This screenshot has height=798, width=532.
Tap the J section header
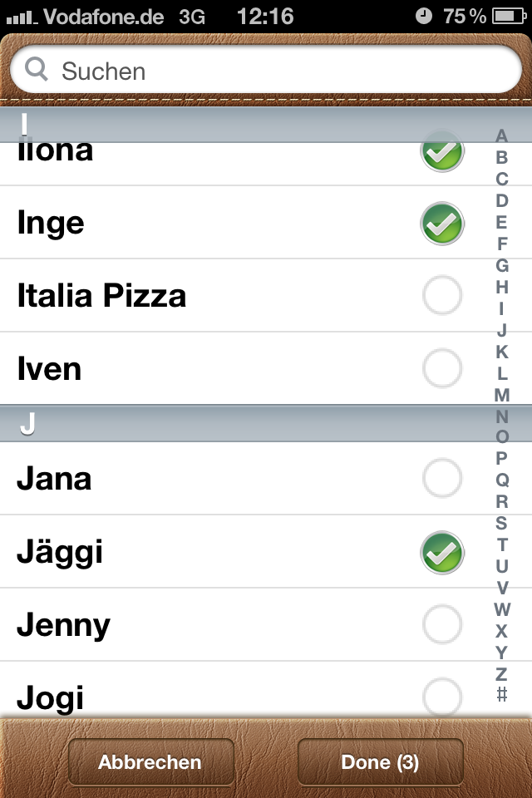(266, 423)
